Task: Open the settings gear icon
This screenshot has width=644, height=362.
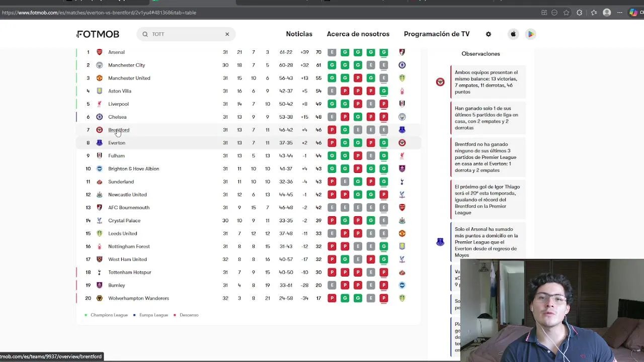Action: point(488,34)
